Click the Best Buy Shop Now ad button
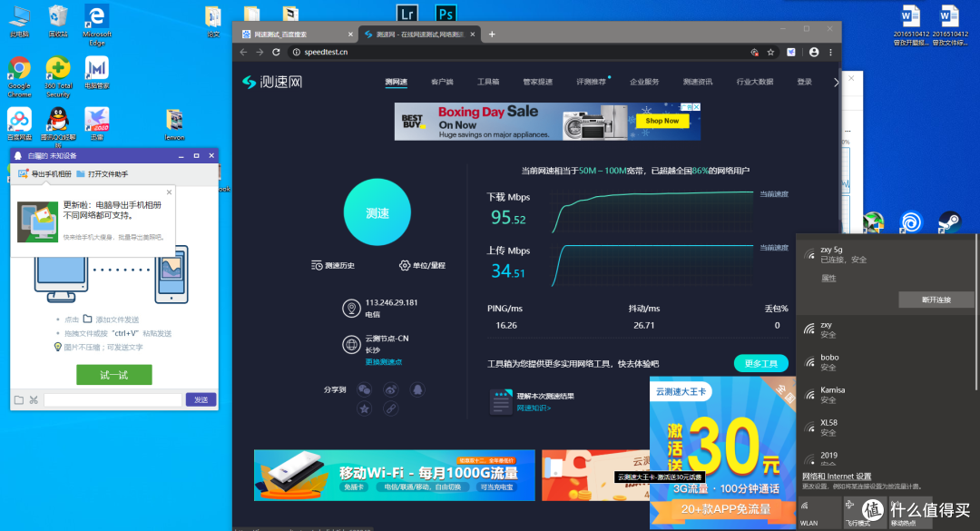980x531 pixels. (661, 121)
